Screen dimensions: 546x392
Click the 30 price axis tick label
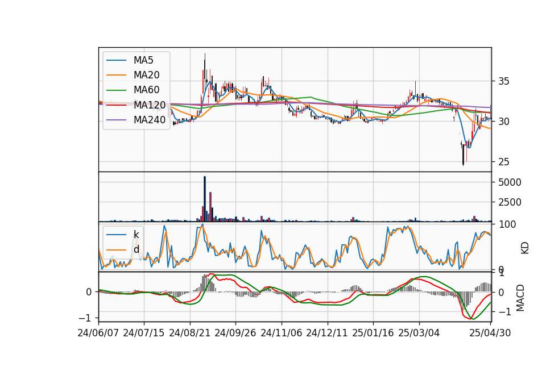click(x=503, y=122)
